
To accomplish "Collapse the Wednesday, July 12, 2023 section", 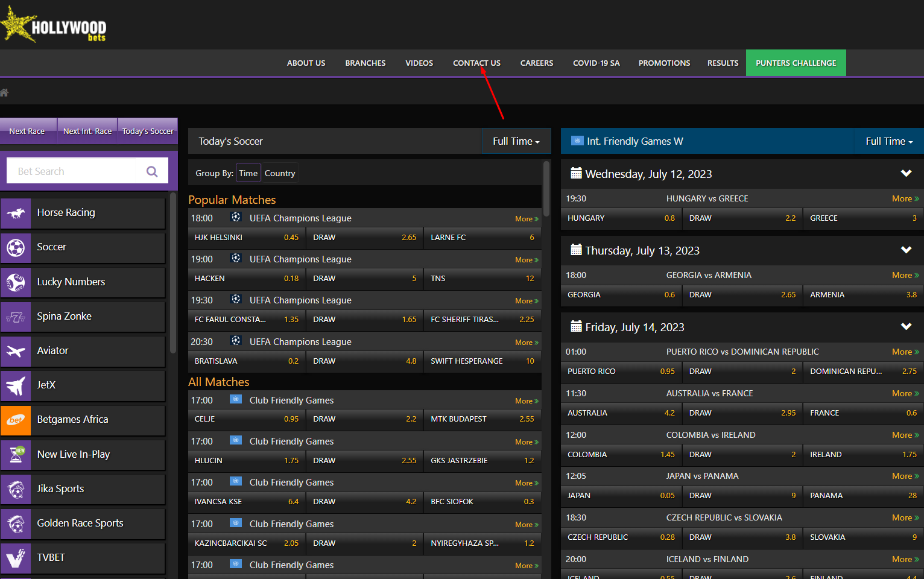I will point(906,174).
